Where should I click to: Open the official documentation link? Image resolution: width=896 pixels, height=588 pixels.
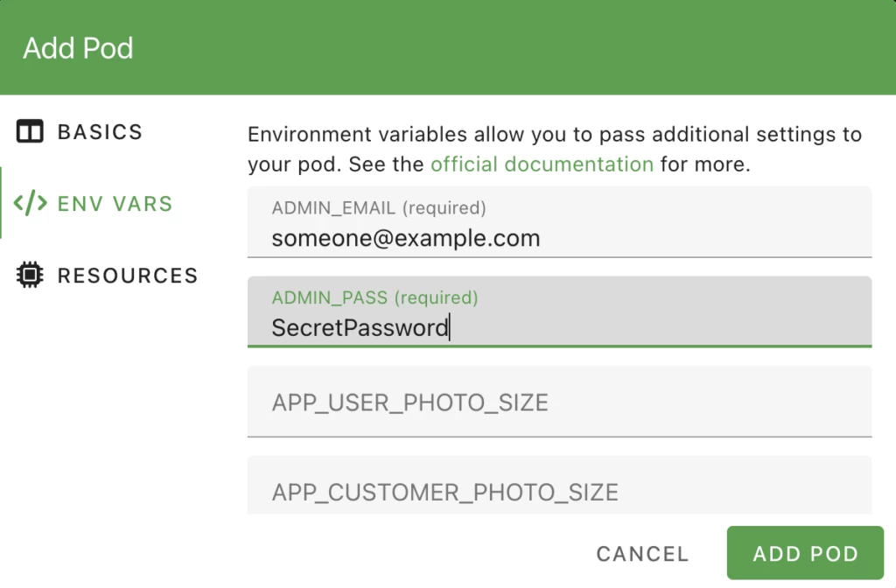(542, 164)
